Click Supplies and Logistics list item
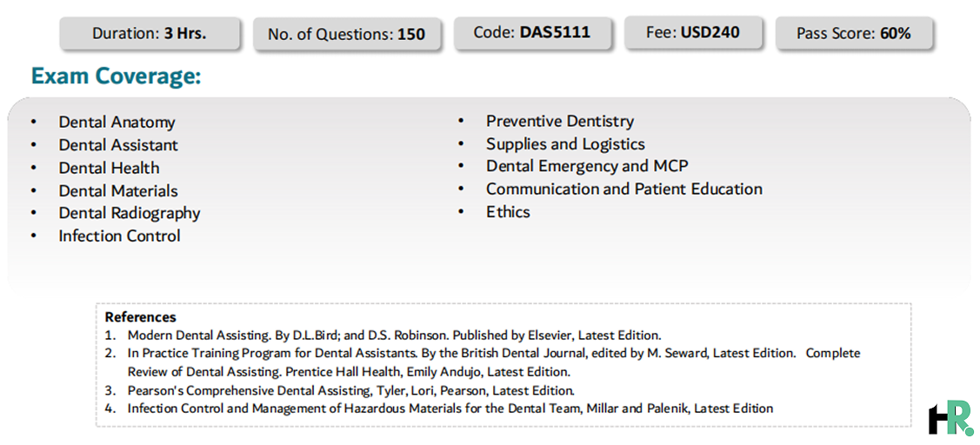The width and height of the screenshot is (980, 445). coord(565,143)
